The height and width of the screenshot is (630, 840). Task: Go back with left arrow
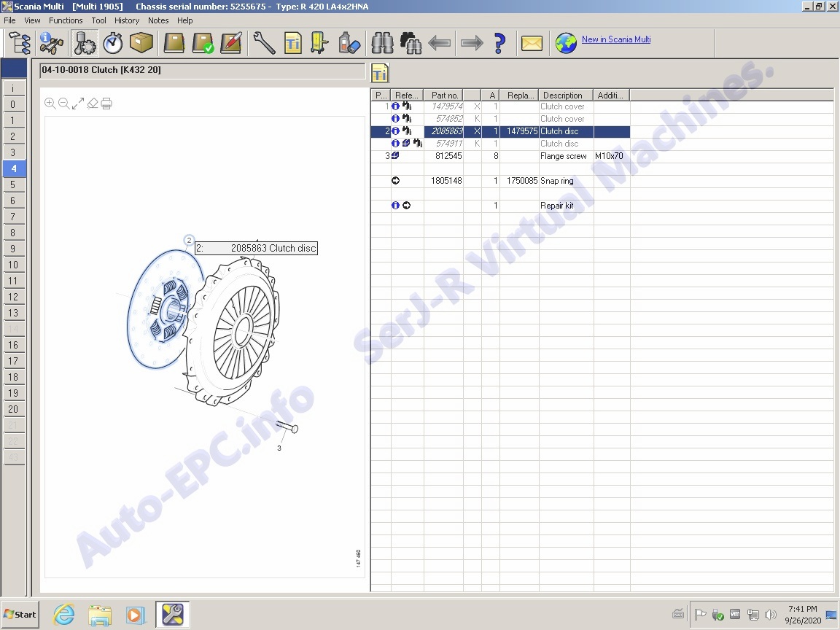click(439, 43)
